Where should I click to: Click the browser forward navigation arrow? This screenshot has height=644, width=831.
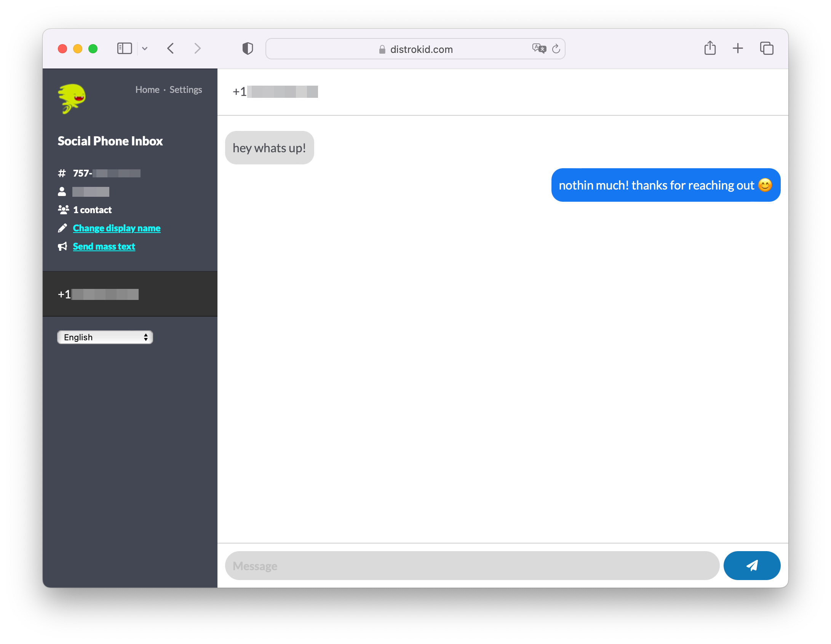pos(198,48)
